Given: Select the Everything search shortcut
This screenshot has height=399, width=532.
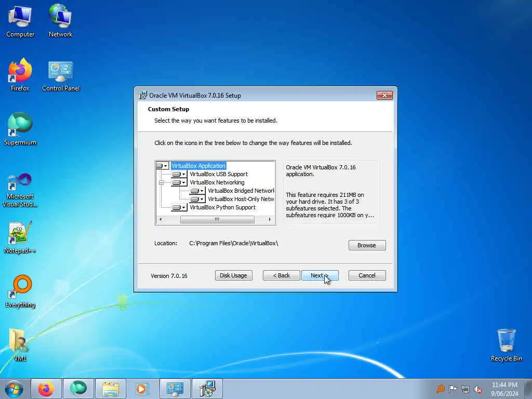Looking at the screenshot, I should (20, 291).
